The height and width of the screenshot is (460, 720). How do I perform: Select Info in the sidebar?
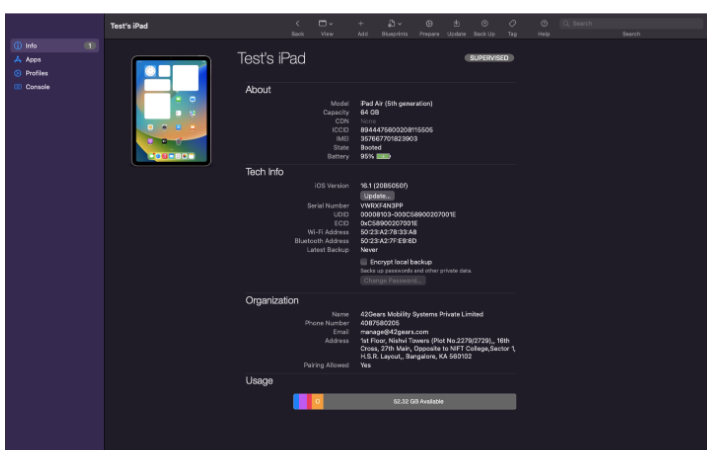(x=55, y=45)
